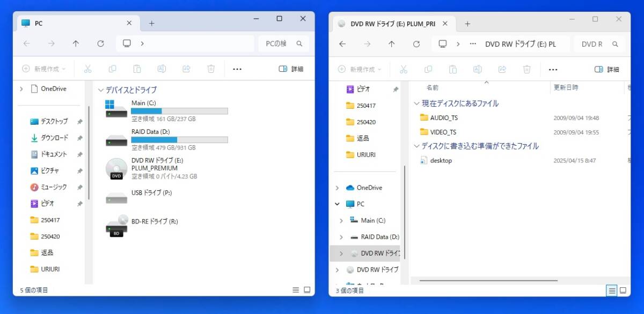
Task: Add a new tab in the DVD RW window
Action: pos(467,24)
